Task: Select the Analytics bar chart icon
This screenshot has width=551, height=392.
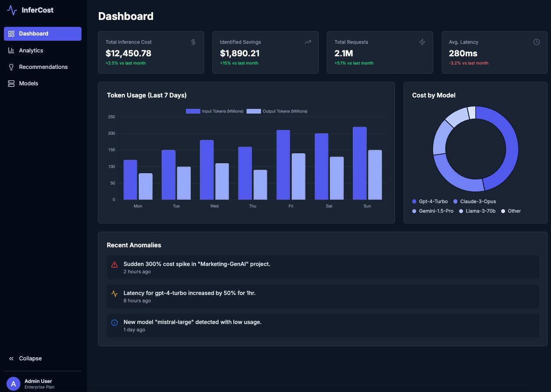Action: pos(11,50)
